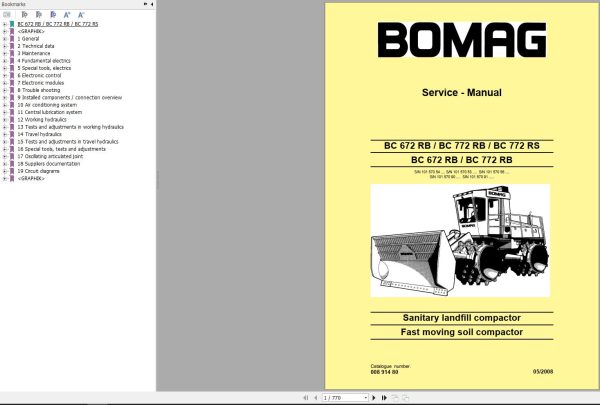Expand the 1 General bookmark node
This screenshot has height=405, width=600.
[5, 39]
